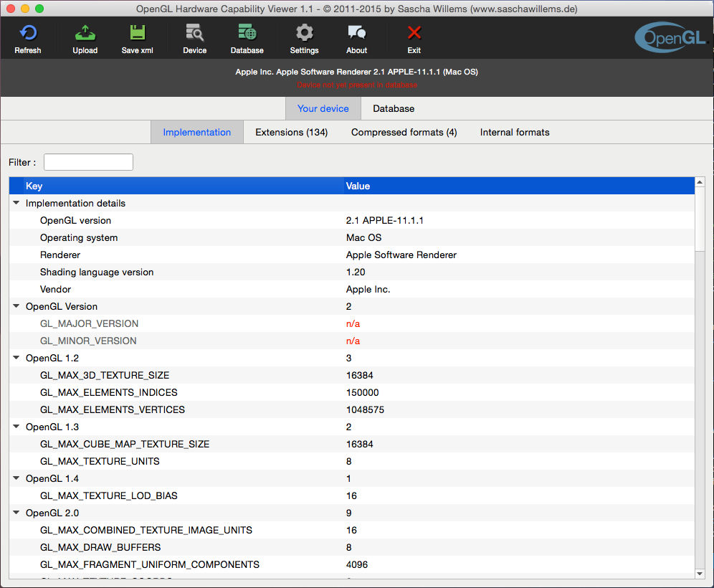Sort by the Value column header
714x588 pixels.
pos(518,186)
